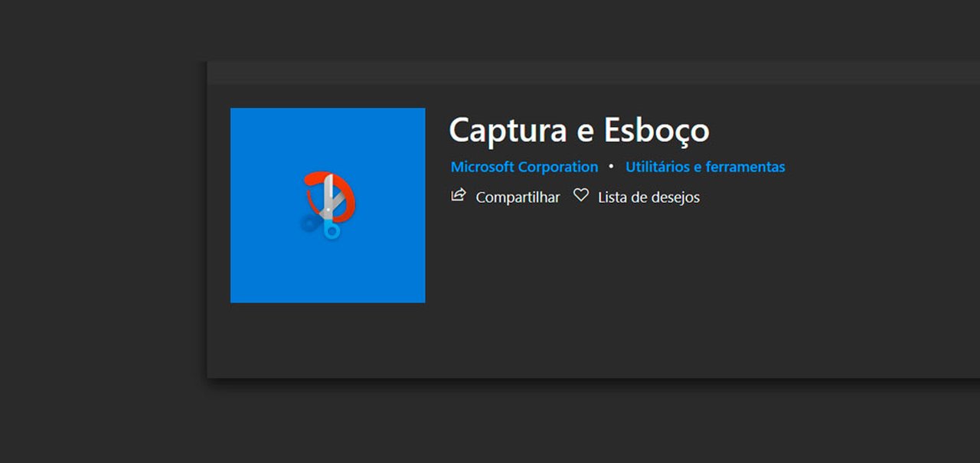The height and width of the screenshot is (463, 980).
Task: Click the Lista de desejos label
Action: [648, 197]
